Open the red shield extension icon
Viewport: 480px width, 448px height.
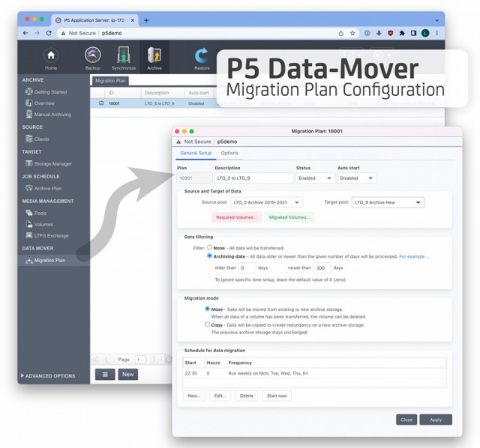(x=390, y=33)
